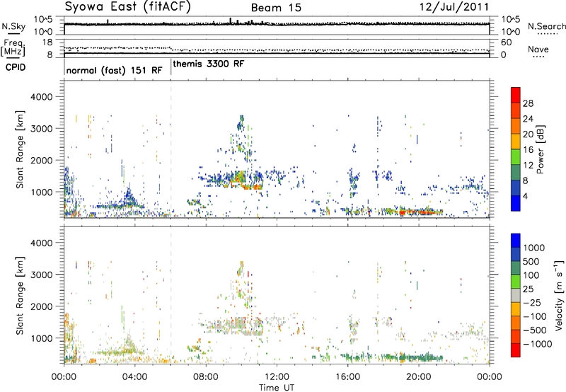Click the 'Syowa East (fitACF)' plot title
566x392 pixels.
point(128,7)
